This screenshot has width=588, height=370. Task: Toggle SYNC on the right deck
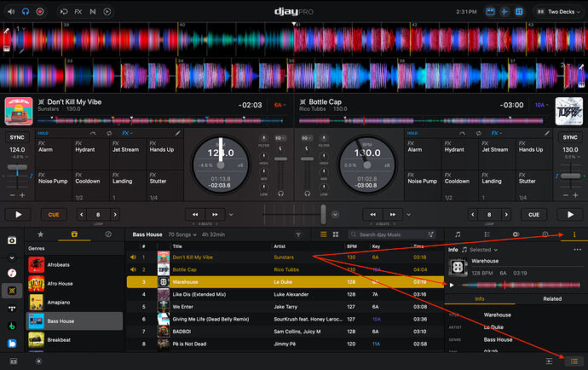(x=570, y=138)
